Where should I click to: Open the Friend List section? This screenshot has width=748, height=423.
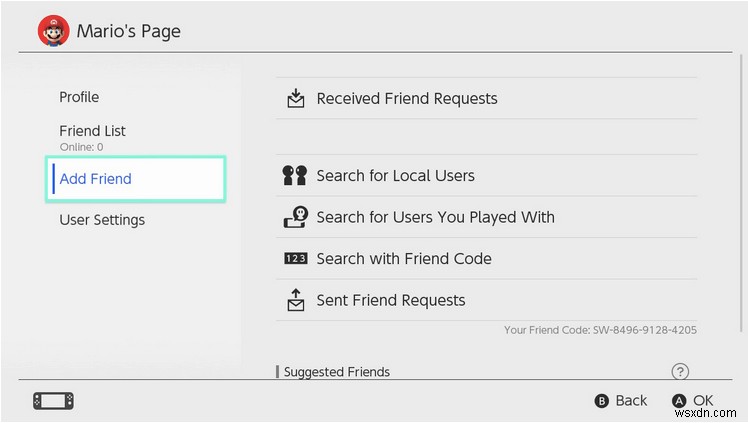point(92,132)
